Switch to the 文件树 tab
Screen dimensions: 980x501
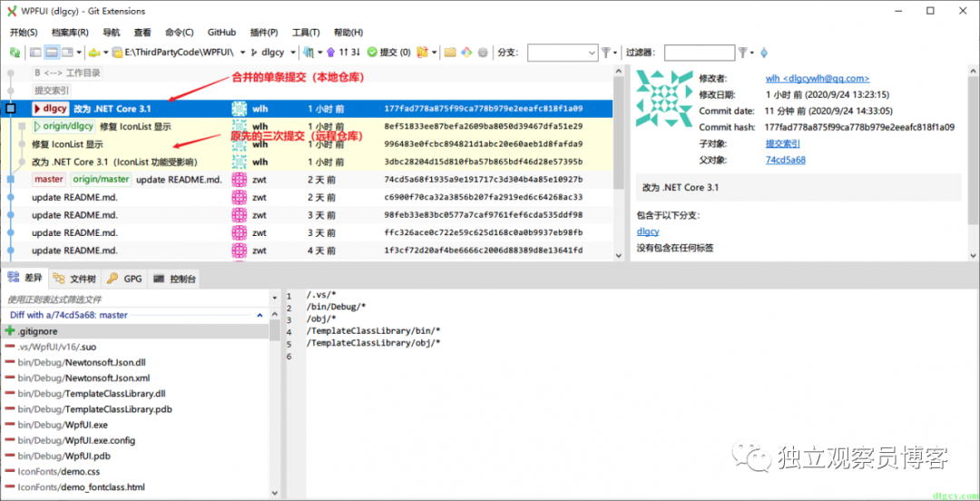pos(73,279)
